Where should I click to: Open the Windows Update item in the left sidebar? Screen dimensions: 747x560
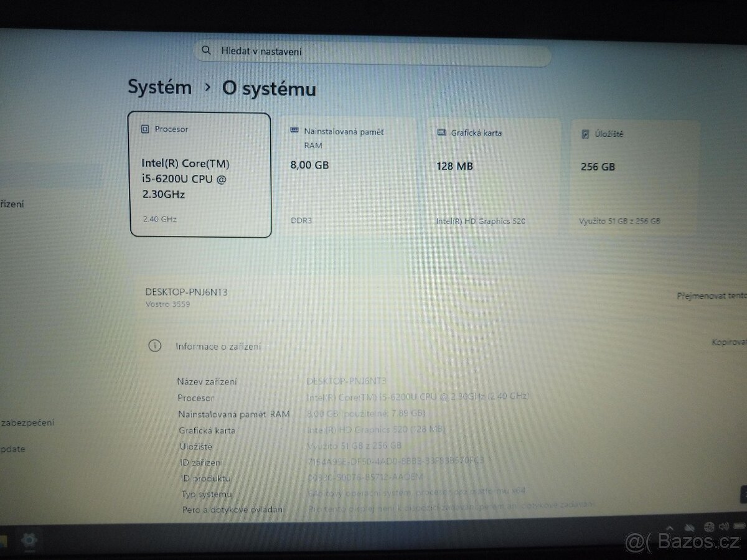[x=12, y=449]
